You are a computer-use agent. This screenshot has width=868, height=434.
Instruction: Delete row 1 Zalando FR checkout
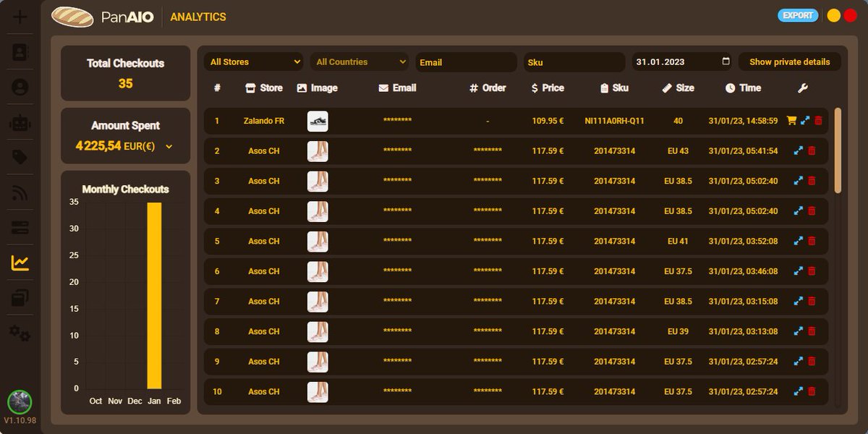[x=818, y=121]
